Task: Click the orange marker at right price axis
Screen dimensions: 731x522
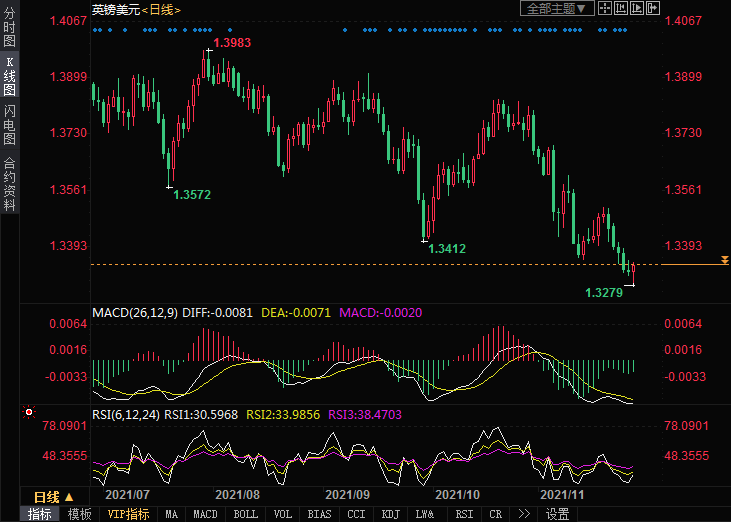Action: pos(724,260)
